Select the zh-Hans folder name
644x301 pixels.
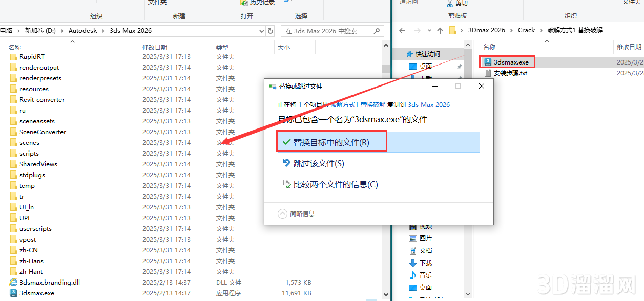point(31,261)
